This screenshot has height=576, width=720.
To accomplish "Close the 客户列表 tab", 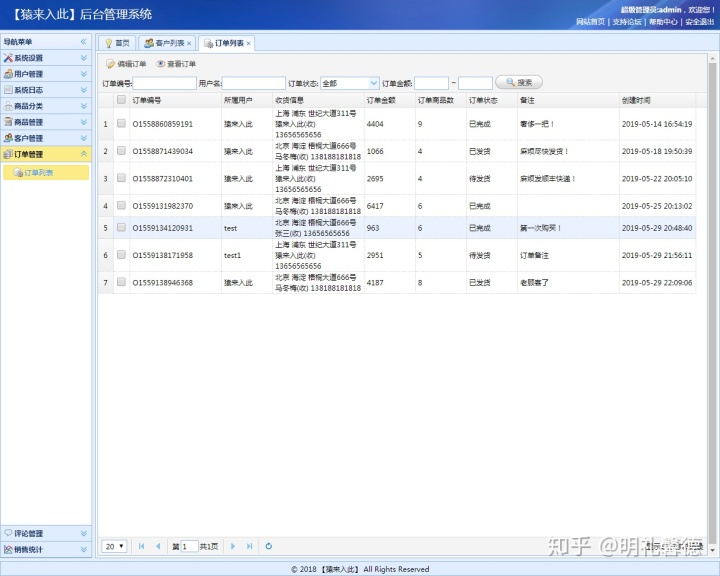I will coord(189,43).
